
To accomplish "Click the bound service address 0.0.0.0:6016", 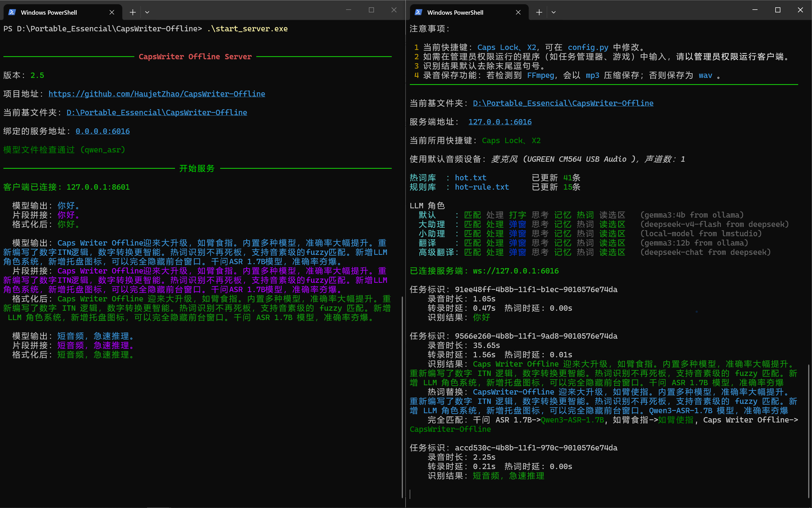I will click(x=102, y=131).
